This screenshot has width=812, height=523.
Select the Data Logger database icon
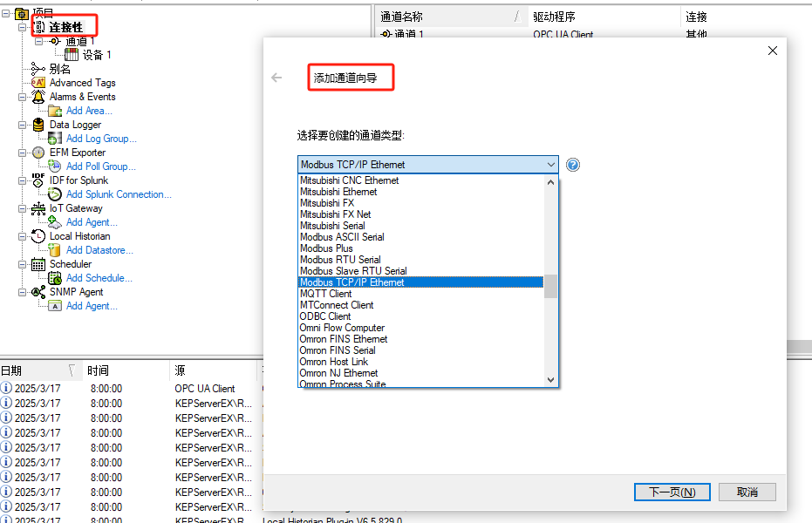pos(38,124)
